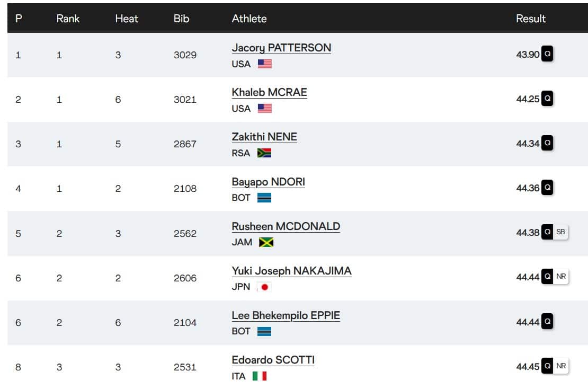
Task: Open Khaleb MCRAE athlete profile
Action: coord(269,92)
